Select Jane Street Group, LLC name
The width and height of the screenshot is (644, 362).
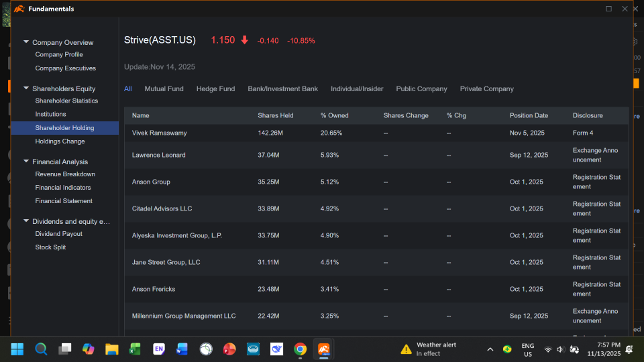(166, 262)
